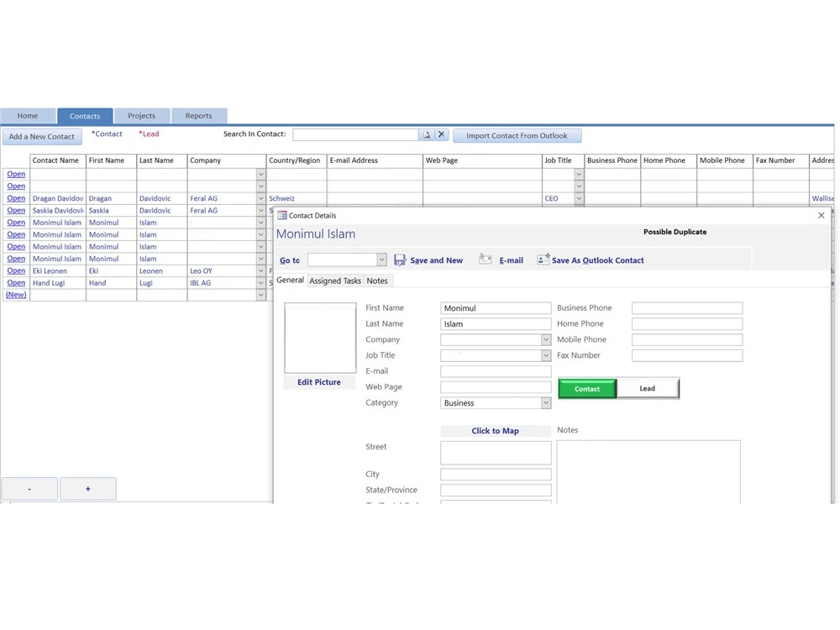840x630 pixels.
Task: Open the Hand Lugi contact record
Action: click(x=15, y=282)
